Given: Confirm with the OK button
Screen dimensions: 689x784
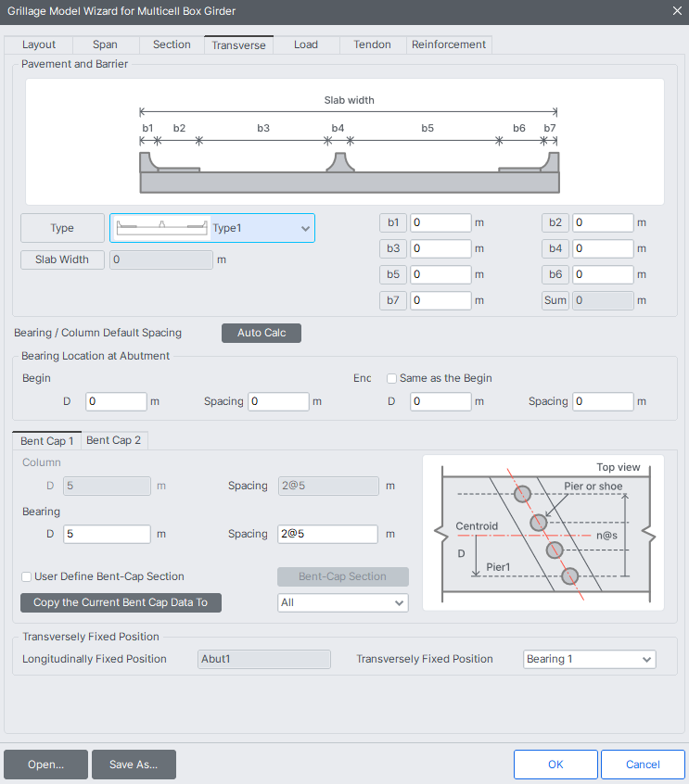Looking at the screenshot, I should (x=555, y=765).
